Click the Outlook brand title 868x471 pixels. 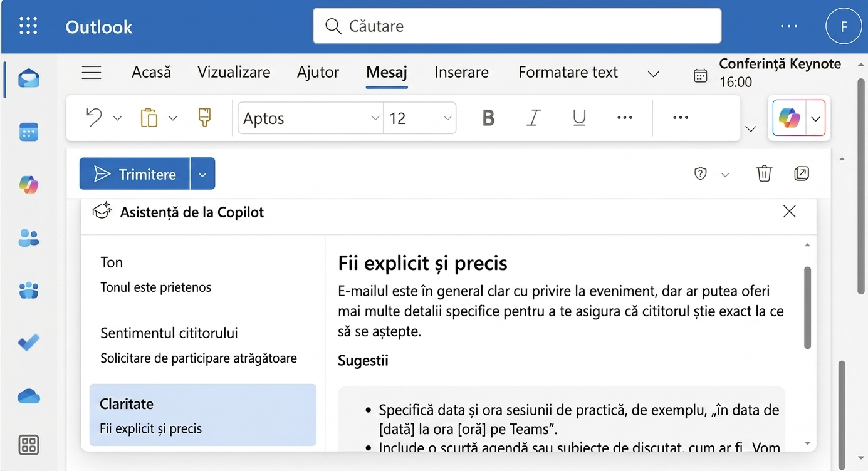(x=99, y=26)
